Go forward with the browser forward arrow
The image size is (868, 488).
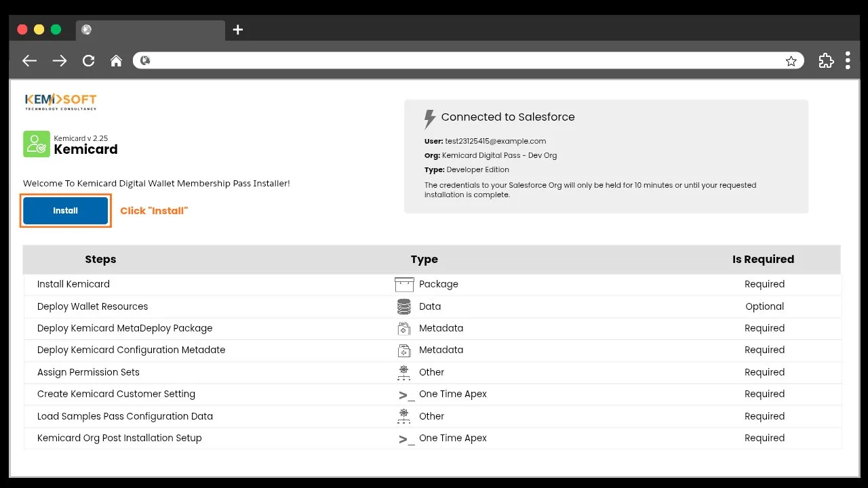click(60, 61)
